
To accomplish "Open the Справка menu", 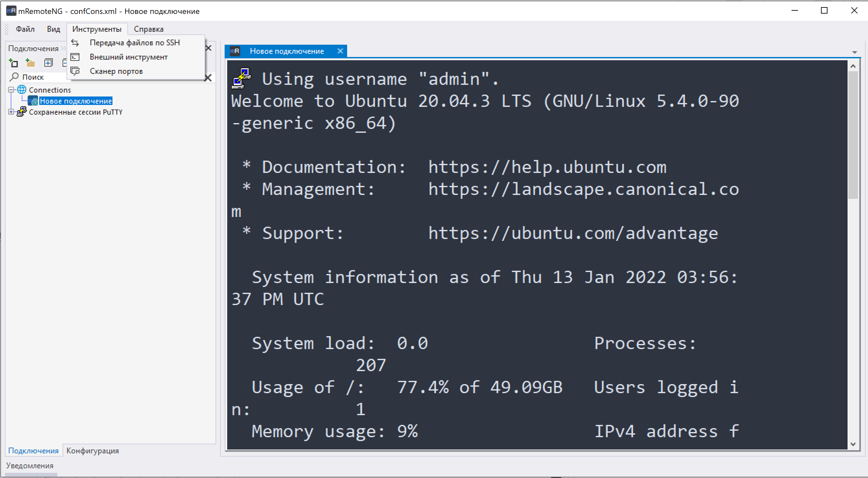I will (x=148, y=29).
